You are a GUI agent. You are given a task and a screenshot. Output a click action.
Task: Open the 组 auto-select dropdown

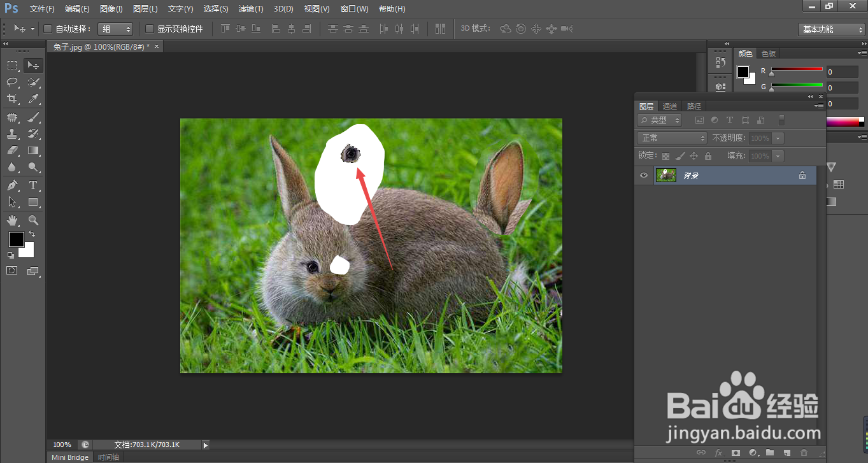115,29
